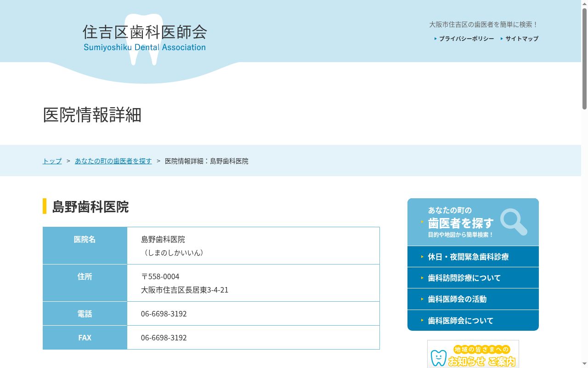This screenshot has width=588, height=368.
Task: Open the サイトマップ link
Action: coord(522,39)
